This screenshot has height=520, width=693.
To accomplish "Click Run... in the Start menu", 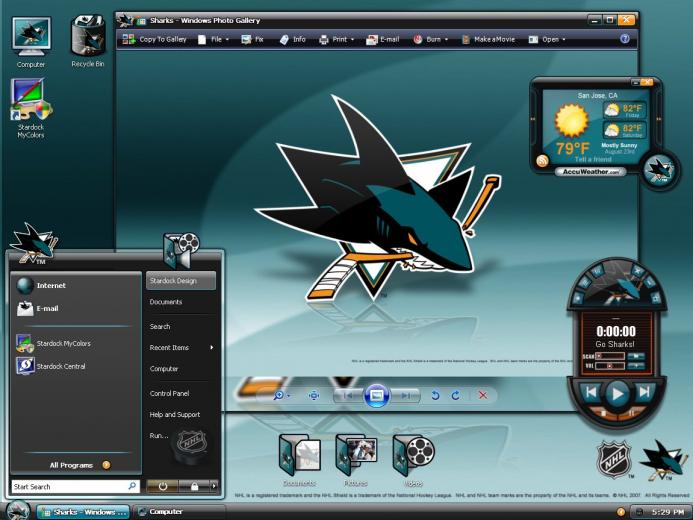I will [159, 436].
